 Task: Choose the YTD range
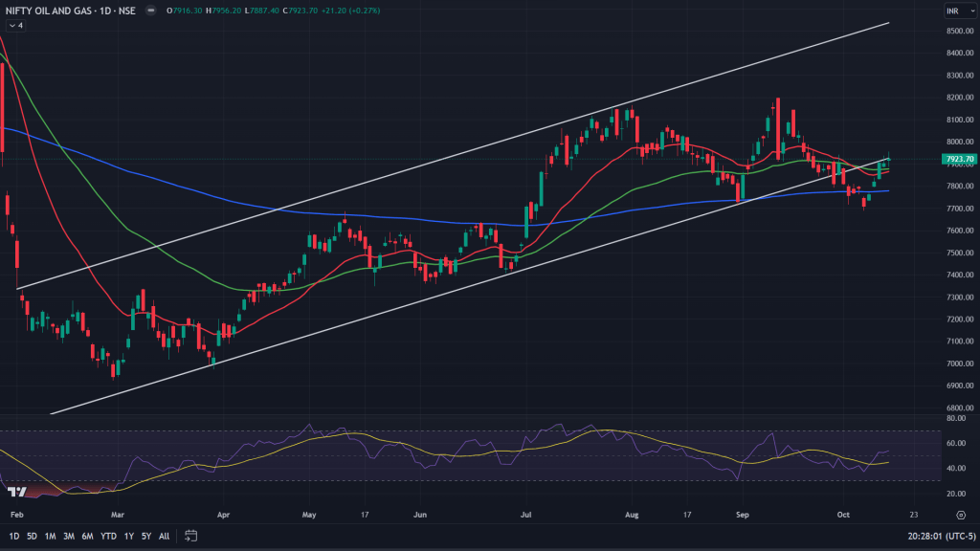tap(107, 536)
